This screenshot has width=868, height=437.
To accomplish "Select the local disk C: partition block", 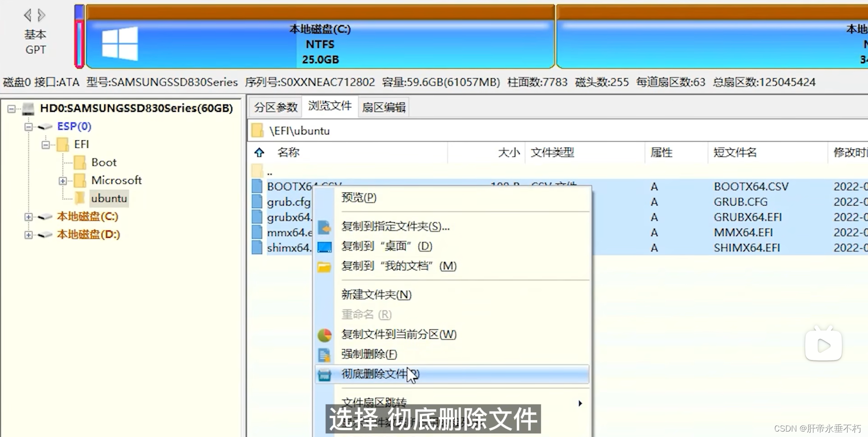I will coord(320,36).
